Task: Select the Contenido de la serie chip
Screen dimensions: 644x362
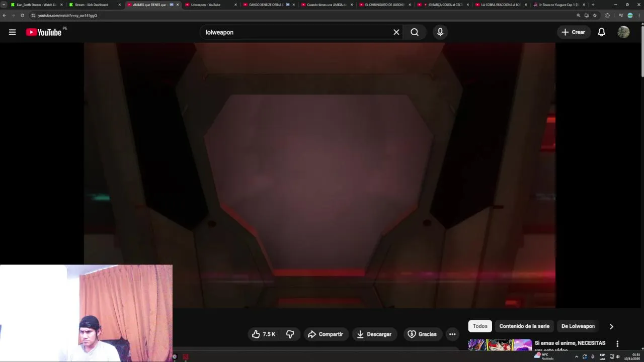Action: click(524, 326)
